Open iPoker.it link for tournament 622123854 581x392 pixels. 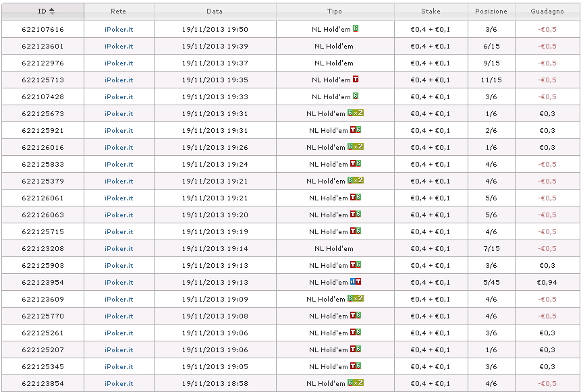pos(119,383)
